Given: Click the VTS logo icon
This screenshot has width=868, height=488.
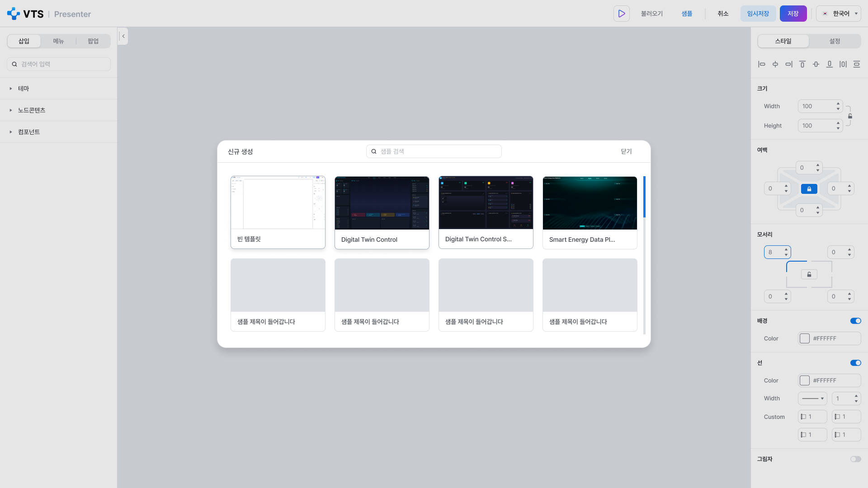Looking at the screenshot, I should click(x=14, y=14).
